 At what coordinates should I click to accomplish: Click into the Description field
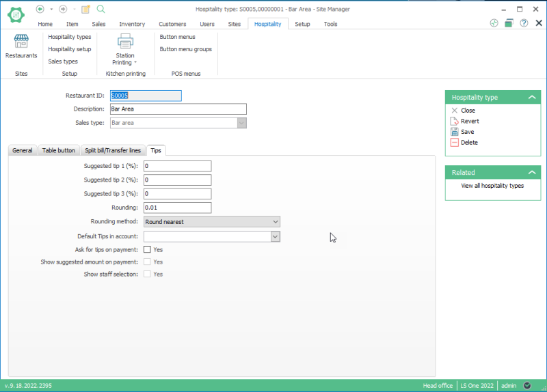tap(178, 109)
